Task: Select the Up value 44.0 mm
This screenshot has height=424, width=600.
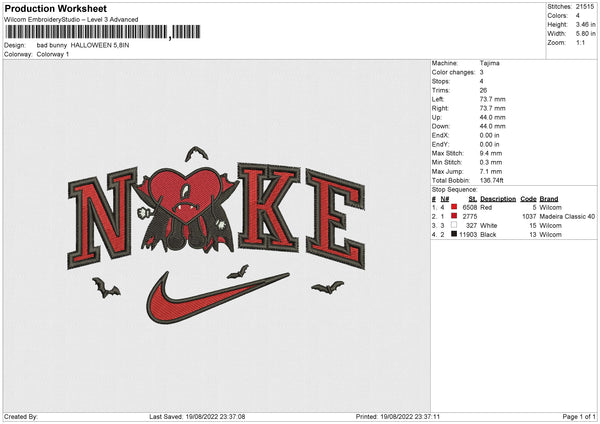Action: (492, 117)
